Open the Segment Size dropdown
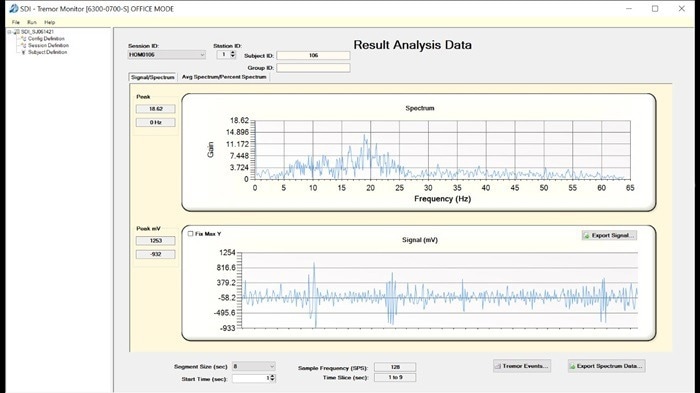The image size is (700, 393). (253, 366)
